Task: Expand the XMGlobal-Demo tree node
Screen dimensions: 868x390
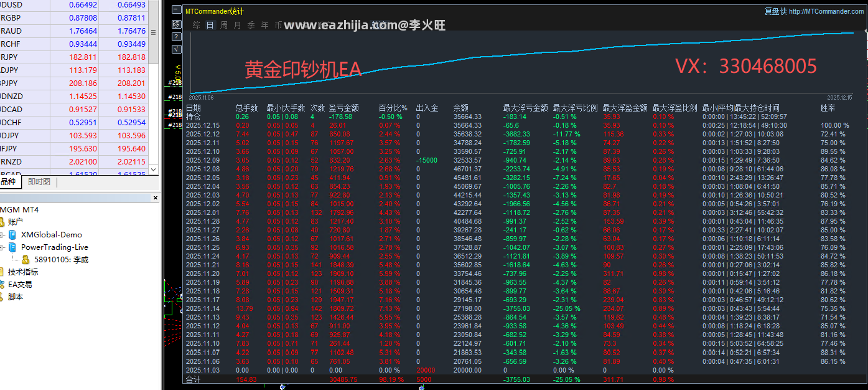Action: point(2,235)
